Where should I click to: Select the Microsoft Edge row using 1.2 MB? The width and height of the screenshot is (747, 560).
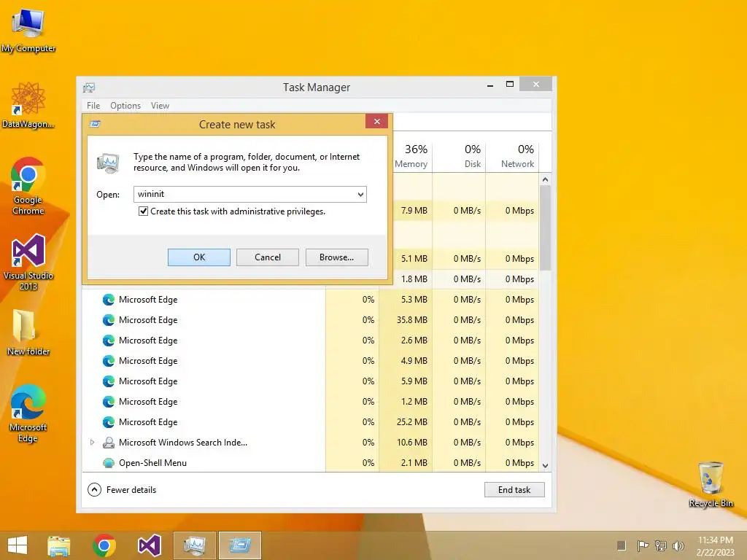pos(310,402)
